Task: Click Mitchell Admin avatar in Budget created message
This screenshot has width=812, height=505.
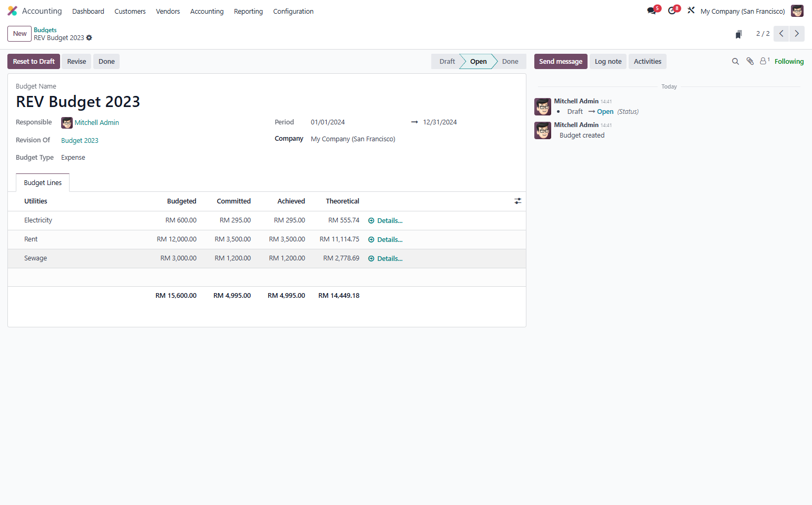Action: pos(543,130)
